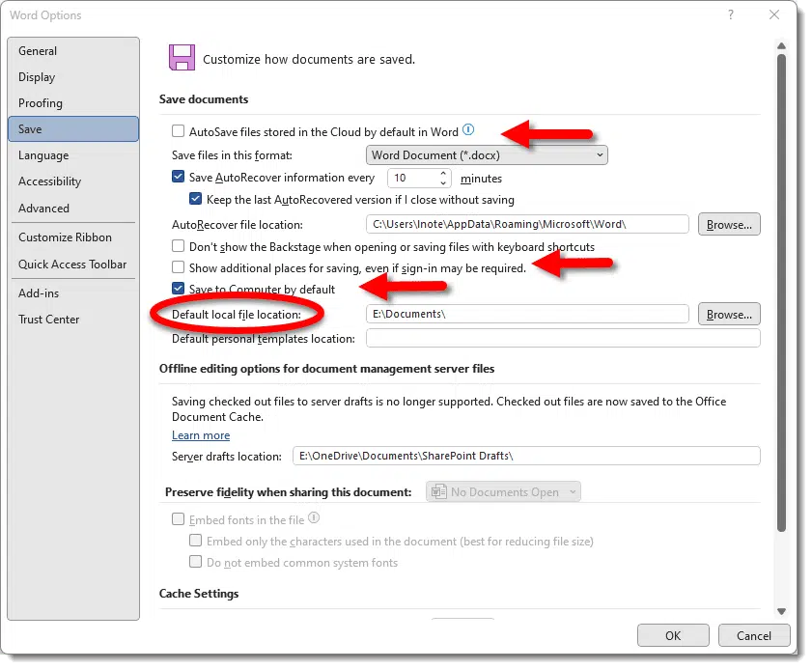Click the Server drafts location field
The width and height of the screenshot is (812, 669).
(526, 456)
